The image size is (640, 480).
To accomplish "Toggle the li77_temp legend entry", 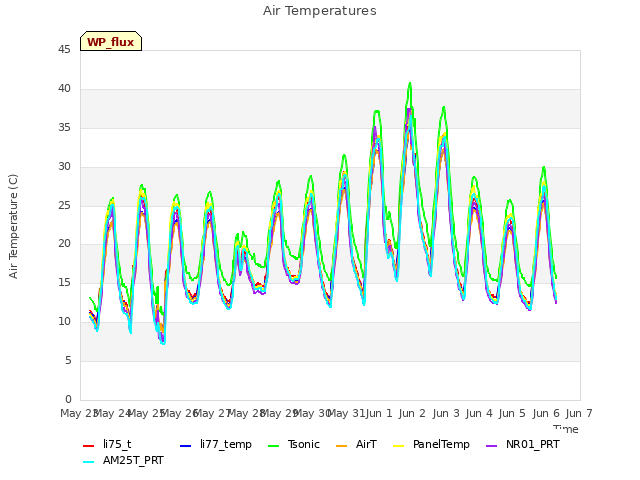I will pos(216,444).
